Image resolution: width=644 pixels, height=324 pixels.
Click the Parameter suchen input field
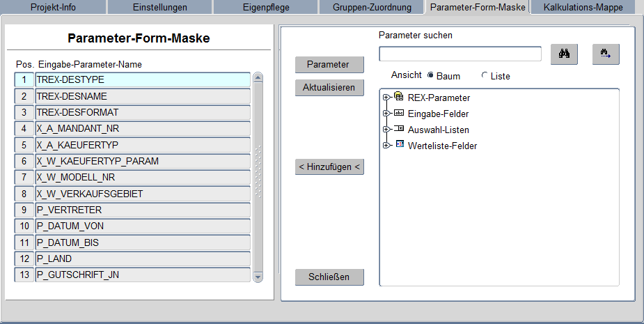pyautogui.click(x=460, y=54)
